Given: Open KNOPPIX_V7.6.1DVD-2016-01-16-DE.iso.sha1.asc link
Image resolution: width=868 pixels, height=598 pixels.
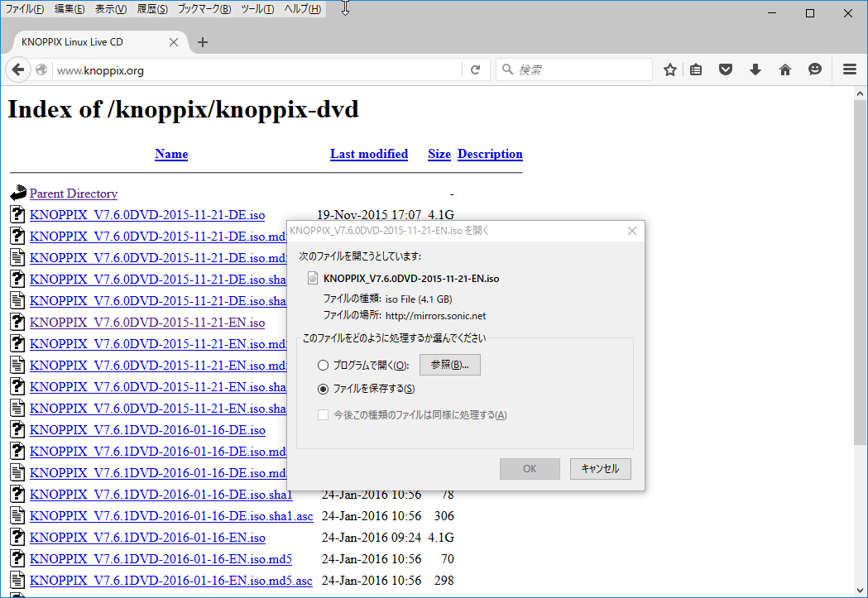Looking at the screenshot, I should (171, 515).
